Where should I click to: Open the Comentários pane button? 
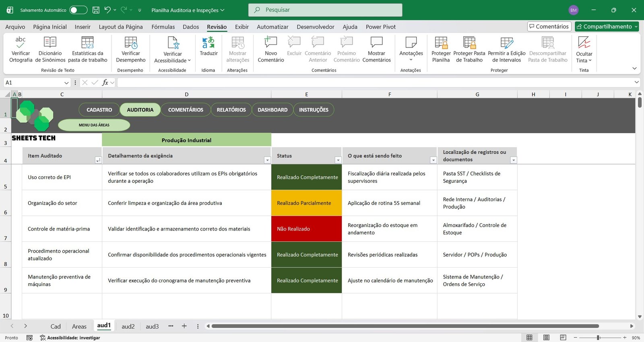coord(549,27)
